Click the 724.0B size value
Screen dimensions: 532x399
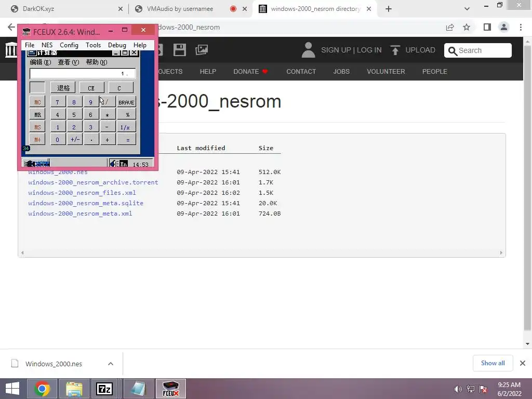tap(270, 214)
